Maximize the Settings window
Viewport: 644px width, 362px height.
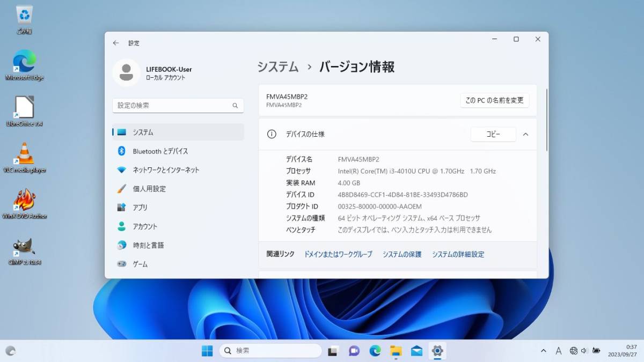(x=516, y=39)
